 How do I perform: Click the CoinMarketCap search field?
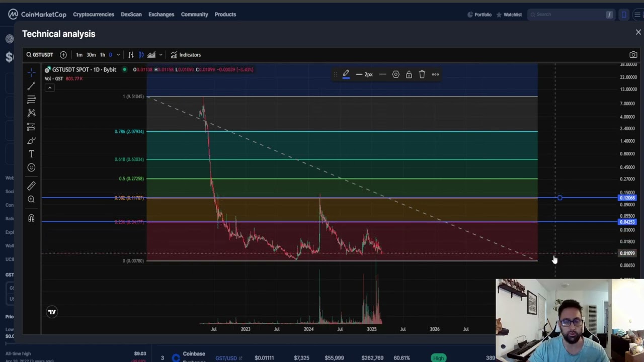click(x=571, y=15)
